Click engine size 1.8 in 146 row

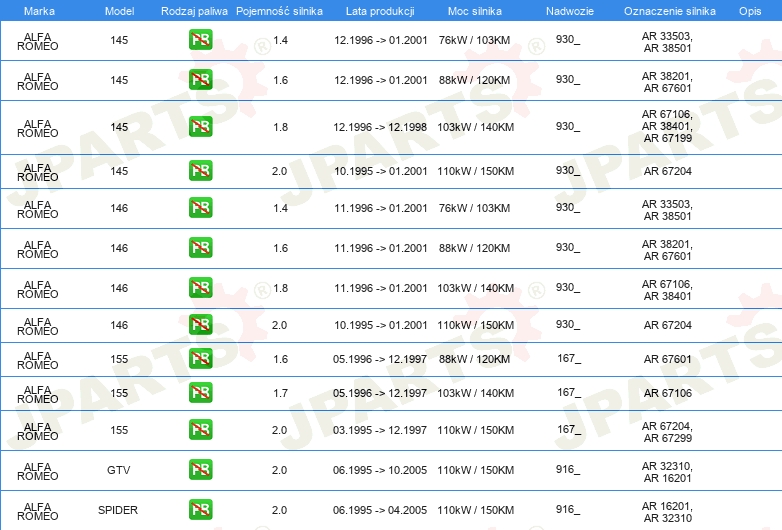coord(280,288)
